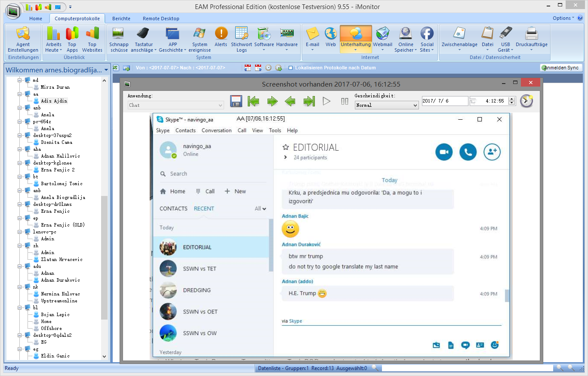Click the Skype voice call button
This screenshot has width=588, height=376.
468,152
